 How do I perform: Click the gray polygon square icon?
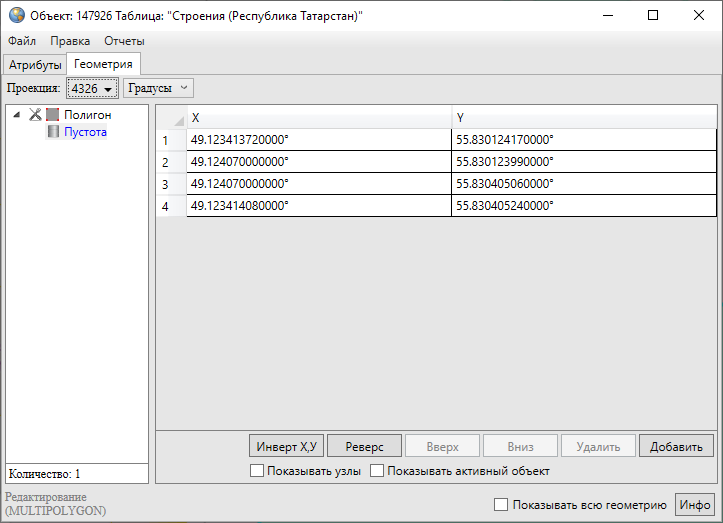click(53, 115)
